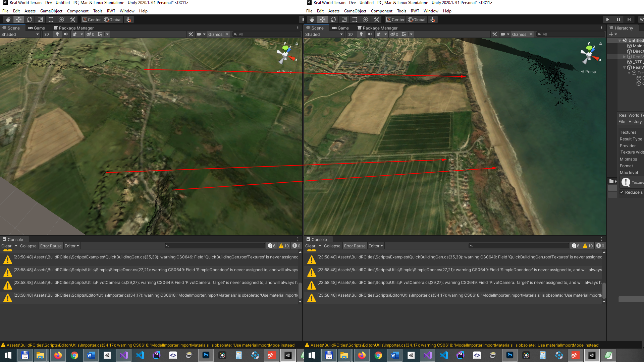
Task: Toggle scene lighting in right Scene view
Action: coord(361,34)
